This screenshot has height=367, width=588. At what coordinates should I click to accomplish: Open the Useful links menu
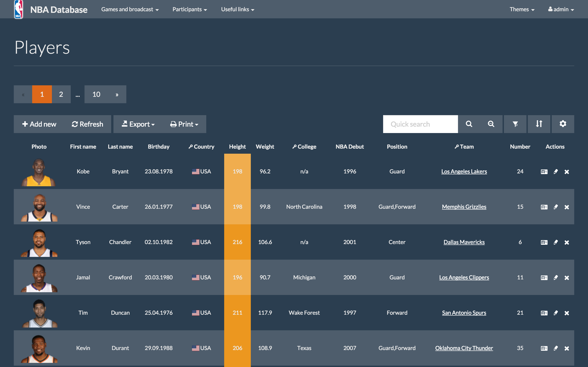point(237,9)
